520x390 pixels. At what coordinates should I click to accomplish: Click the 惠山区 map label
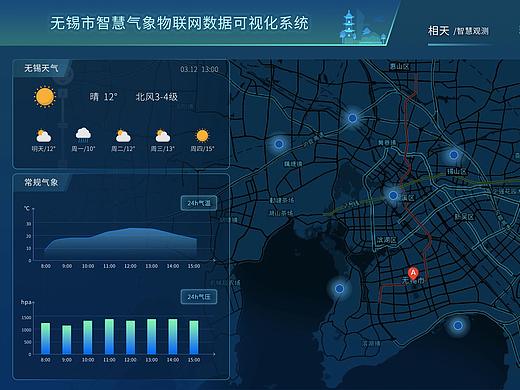tap(399, 66)
